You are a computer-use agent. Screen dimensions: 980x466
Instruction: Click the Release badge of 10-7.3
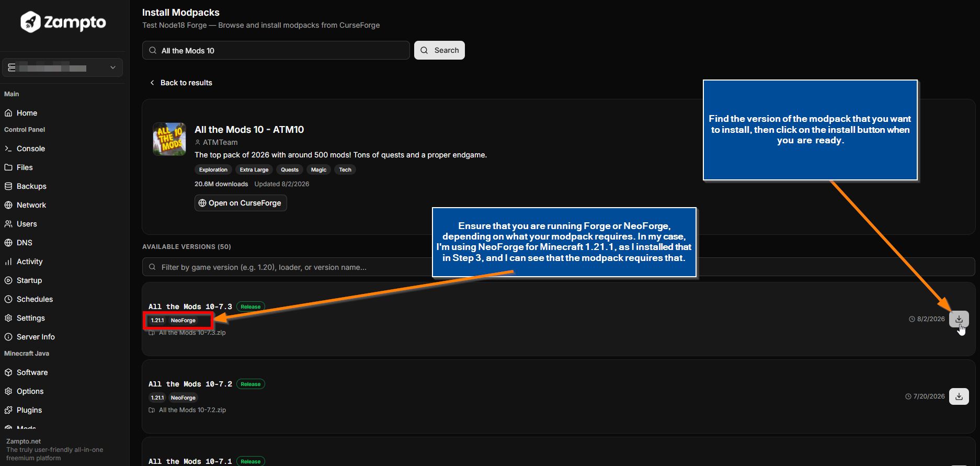pyautogui.click(x=250, y=306)
